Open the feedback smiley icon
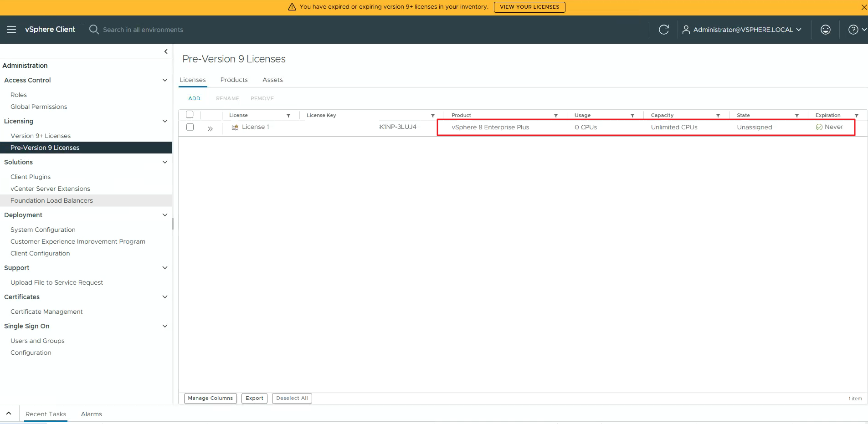The height and width of the screenshot is (424, 868). point(826,30)
